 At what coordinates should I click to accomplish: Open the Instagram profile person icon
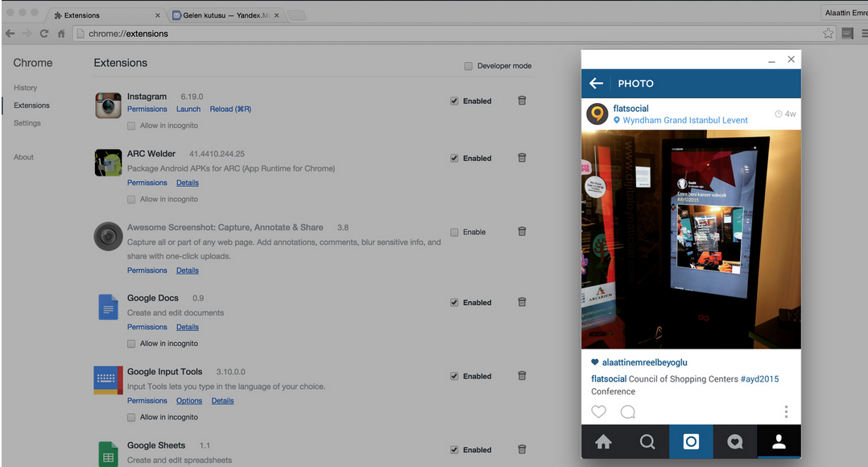coord(779,441)
